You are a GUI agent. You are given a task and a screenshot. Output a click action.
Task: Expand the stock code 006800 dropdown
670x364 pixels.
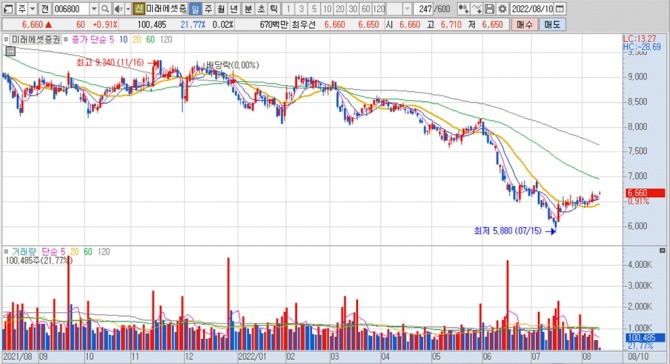tap(94, 9)
